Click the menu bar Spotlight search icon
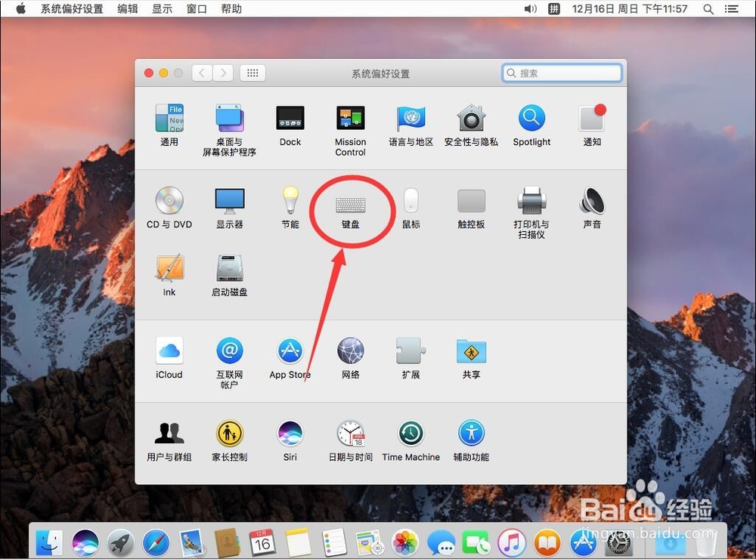This screenshot has width=756, height=559. click(x=708, y=8)
